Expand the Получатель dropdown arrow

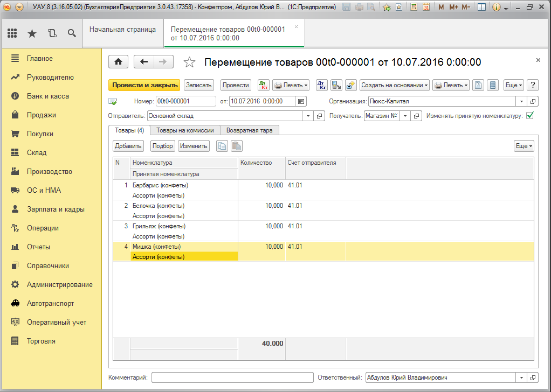(x=405, y=116)
